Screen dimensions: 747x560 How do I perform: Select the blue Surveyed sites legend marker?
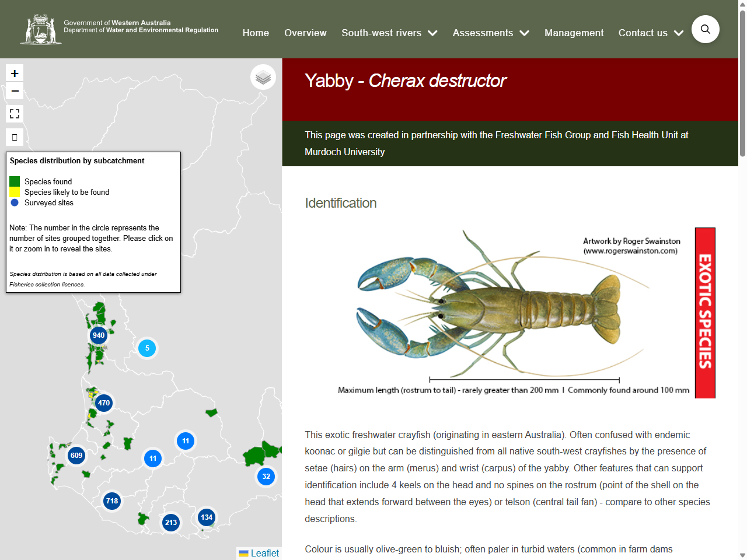pyautogui.click(x=13, y=202)
